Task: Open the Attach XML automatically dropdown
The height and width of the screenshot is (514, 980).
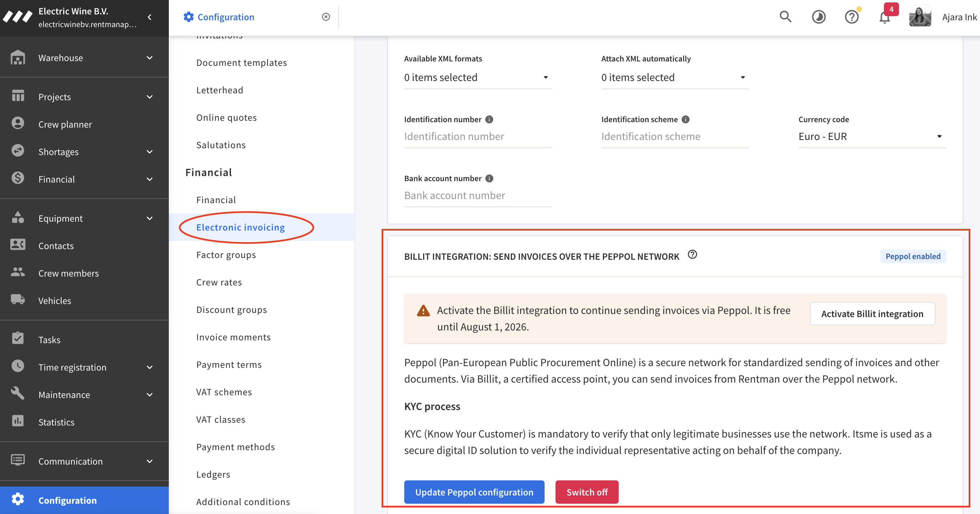Action: 675,78
